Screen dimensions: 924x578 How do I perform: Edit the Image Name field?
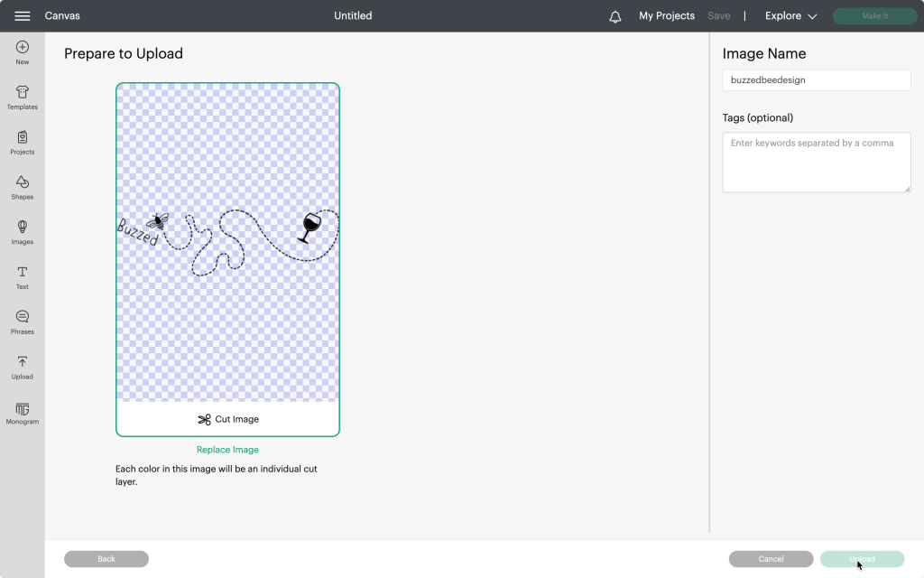816,80
